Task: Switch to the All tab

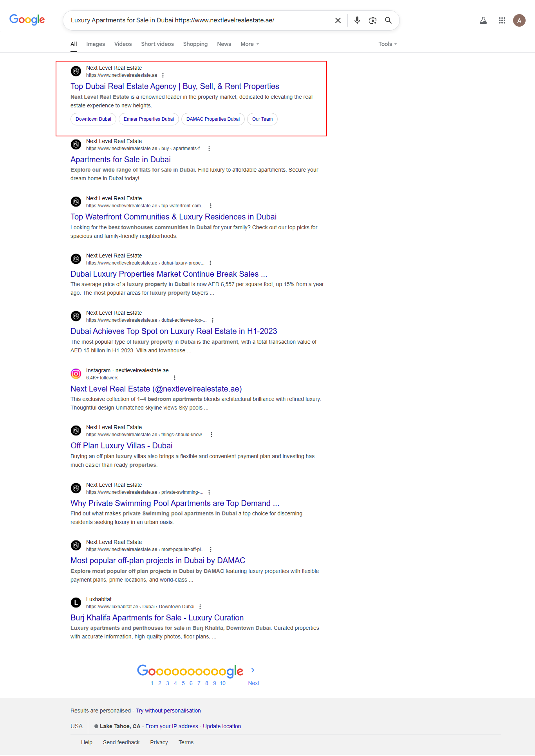Action: [74, 44]
